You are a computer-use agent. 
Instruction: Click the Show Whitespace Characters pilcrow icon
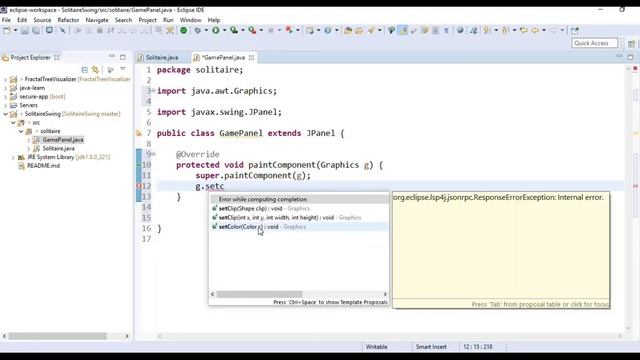click(x=446, y=30)
